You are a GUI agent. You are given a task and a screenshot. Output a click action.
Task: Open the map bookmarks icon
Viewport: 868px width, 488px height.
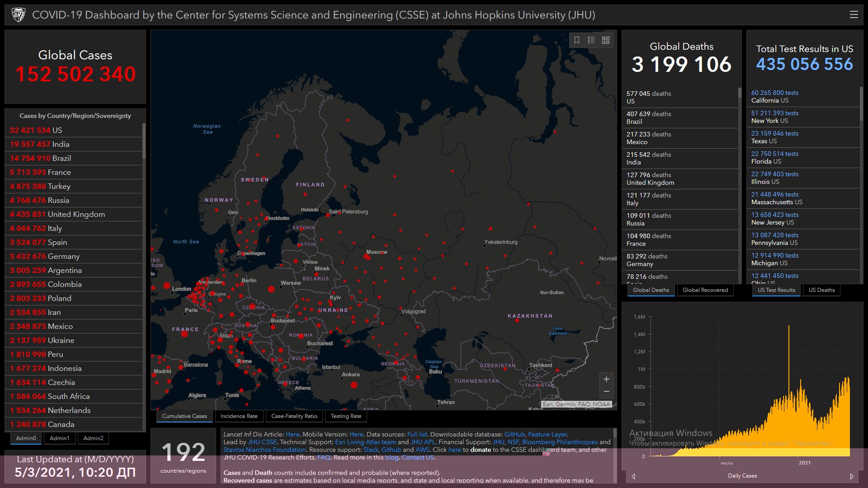pyautogui.click(x=577, y=40)
